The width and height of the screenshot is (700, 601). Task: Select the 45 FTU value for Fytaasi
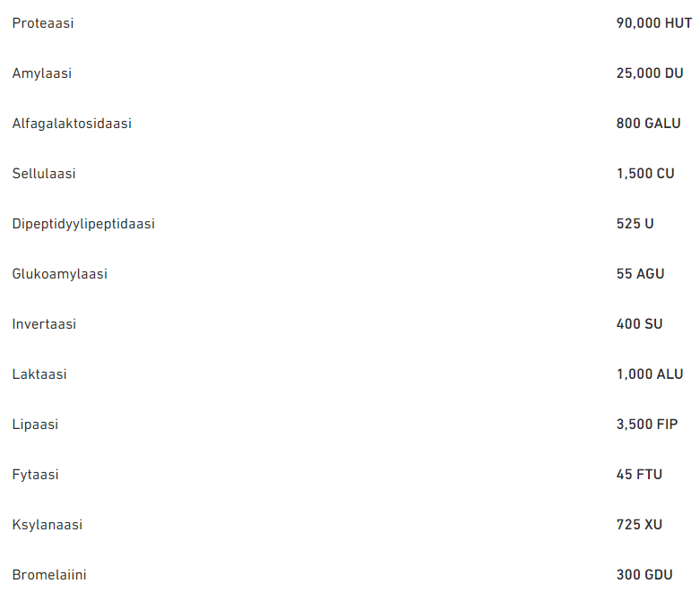coord(639,475)
